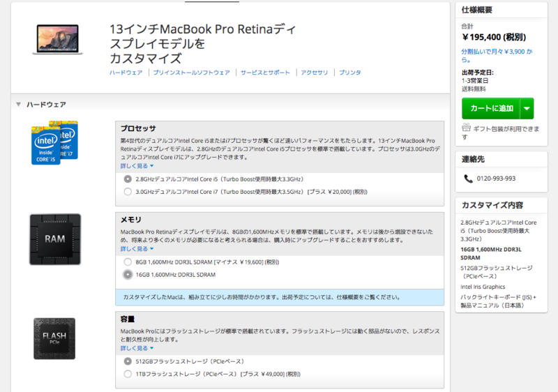This screenshot has height=392, width=558.
Task: Collapse the ハードウェア section triangle
Action: point(19,104)
